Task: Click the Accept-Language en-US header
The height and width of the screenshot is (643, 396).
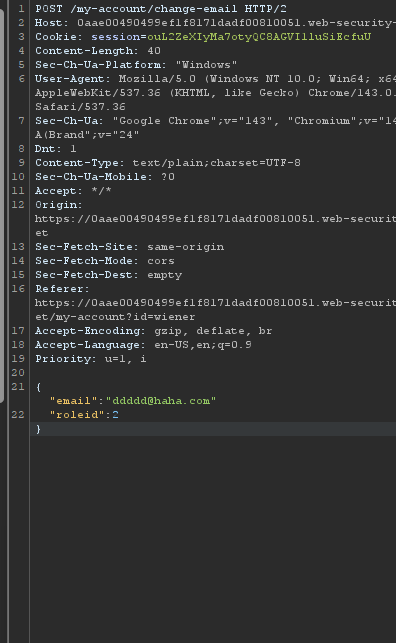Action: coord(143,344)
